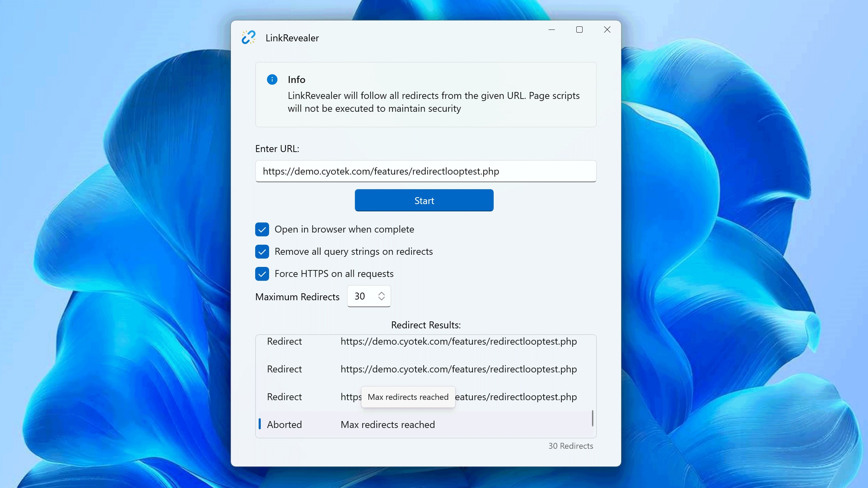Click the "Enter URL:" label

point(277,149)
